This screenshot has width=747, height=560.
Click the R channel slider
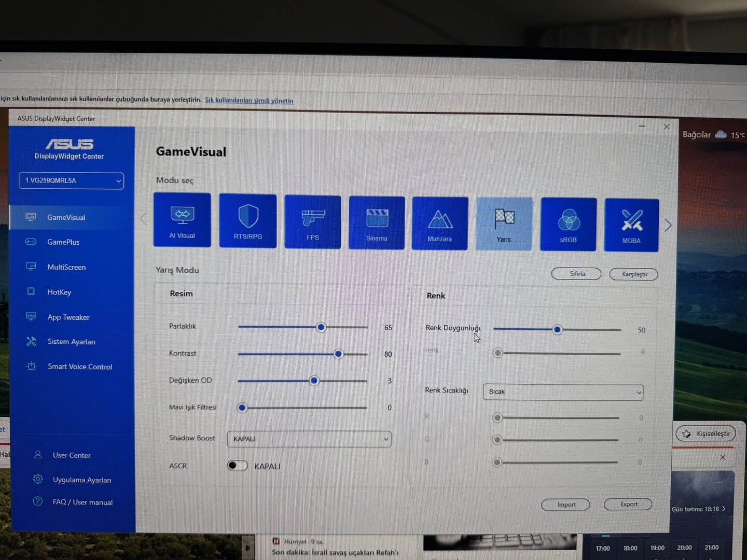[556, 417]
